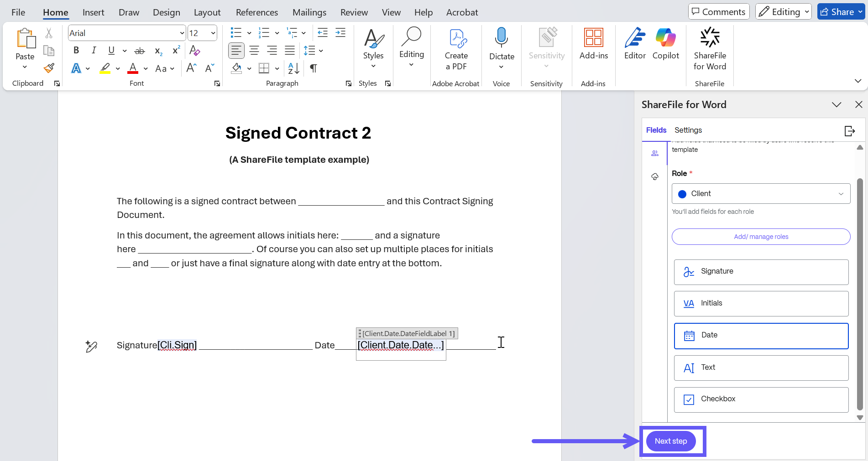
Task: Click the Next step button
Action: click(x=670, y=441)
